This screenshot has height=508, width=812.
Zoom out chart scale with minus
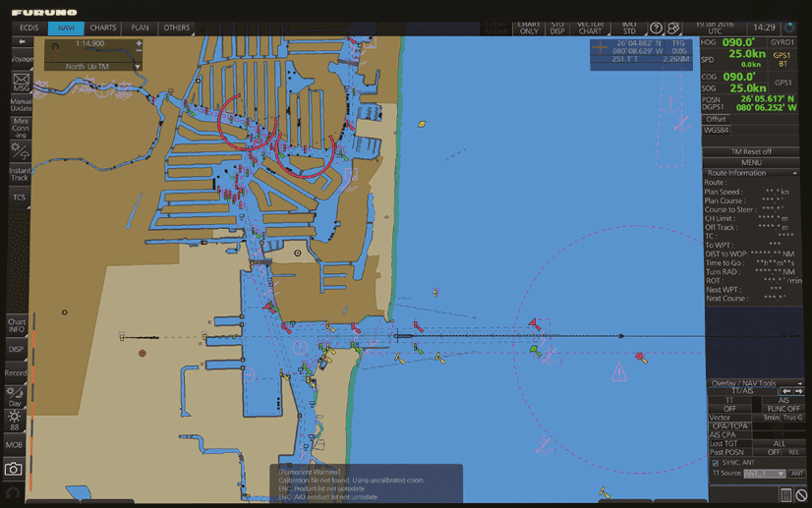click(x=139, y=51)
